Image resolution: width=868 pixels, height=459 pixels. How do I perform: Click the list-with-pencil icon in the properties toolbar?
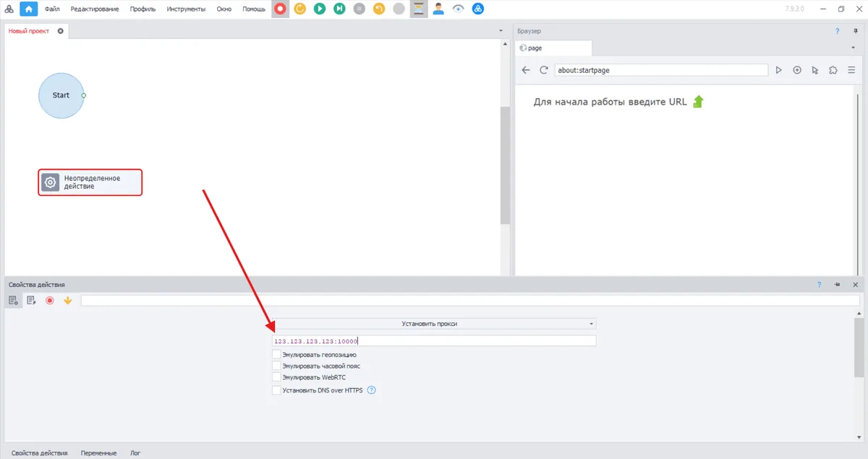[31, 301]
